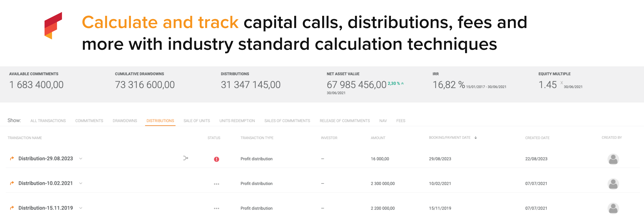The height and width of the screenshot is (215, 644).
Task: Click the green NAV increase arrow indicator
Action: [x=402, y=84]
